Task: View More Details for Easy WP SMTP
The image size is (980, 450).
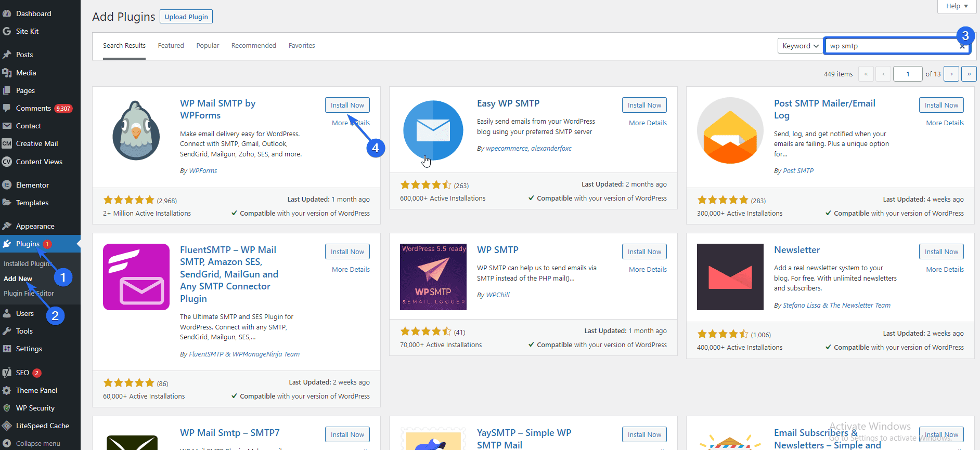Action: pos(648,123)
